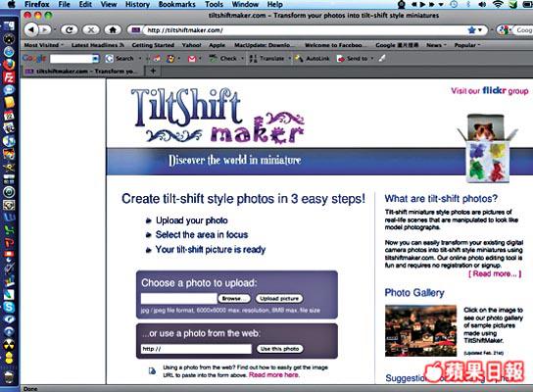Image resolution: width=533 pixels, height=392 pixels.
Task: Open Finder from the dock top
Action: (9, 25)
